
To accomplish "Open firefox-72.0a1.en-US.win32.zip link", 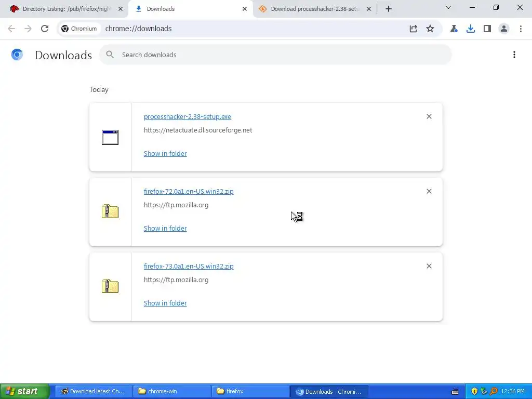I will [x=189, y=191].
